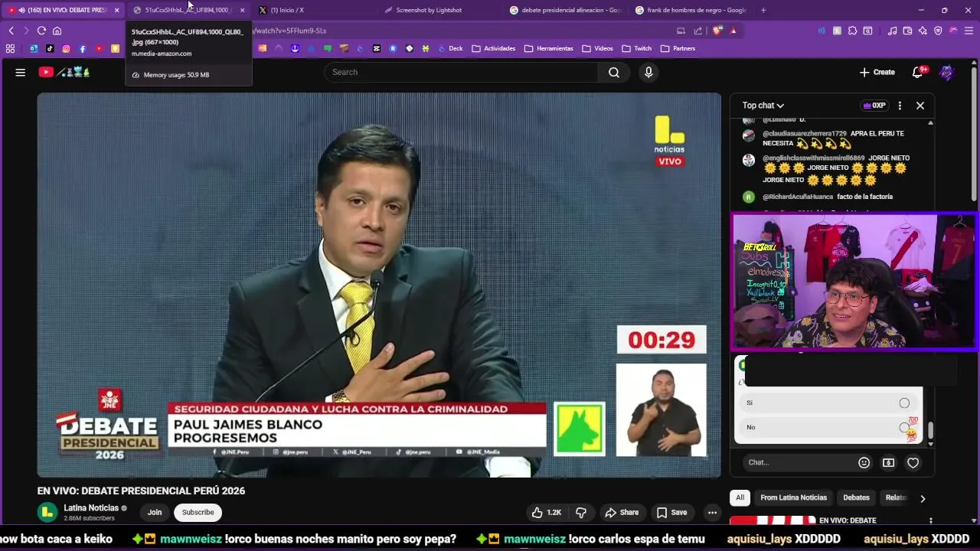This screenshot has width=980, height=551.
Task: Open YouTube notifications bell
Action: click(x=918, y=72)
